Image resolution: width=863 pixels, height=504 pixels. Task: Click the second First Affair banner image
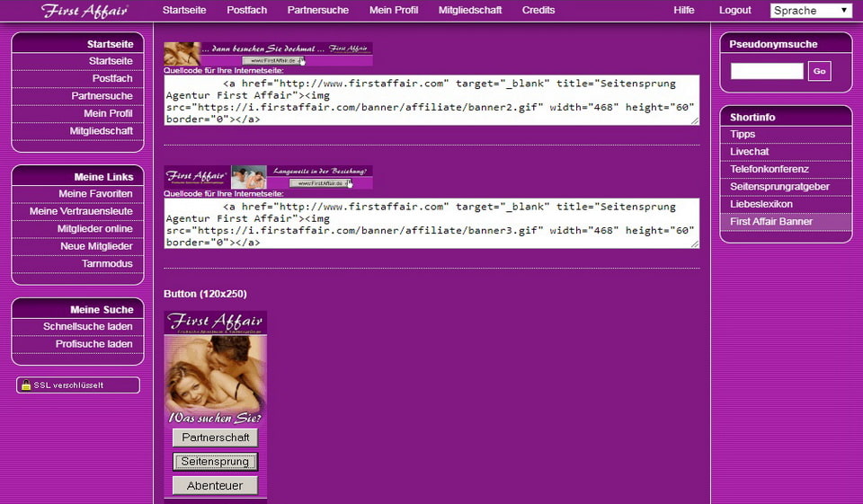(268, 177)
